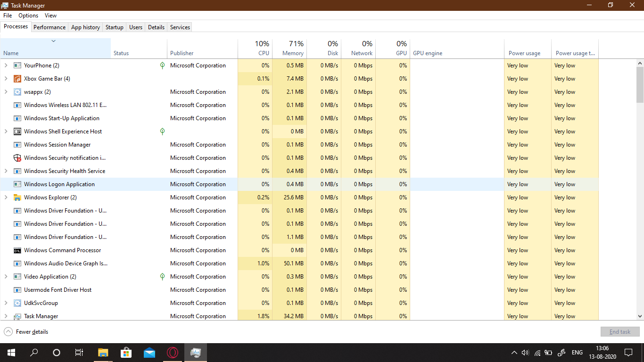Image resolution: width=644 pixels, height=362 pixels.
Task: Switch to the App history tab
Action: (85, 27)
